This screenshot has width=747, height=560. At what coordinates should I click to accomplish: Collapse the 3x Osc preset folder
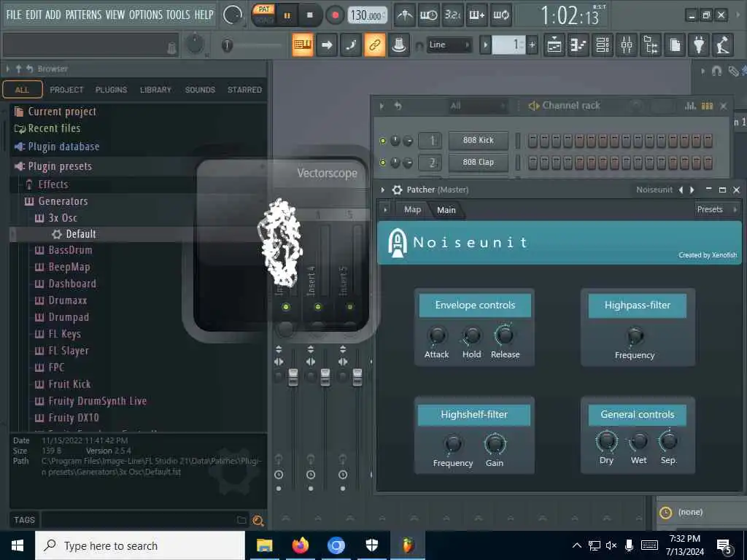point(63,218)
